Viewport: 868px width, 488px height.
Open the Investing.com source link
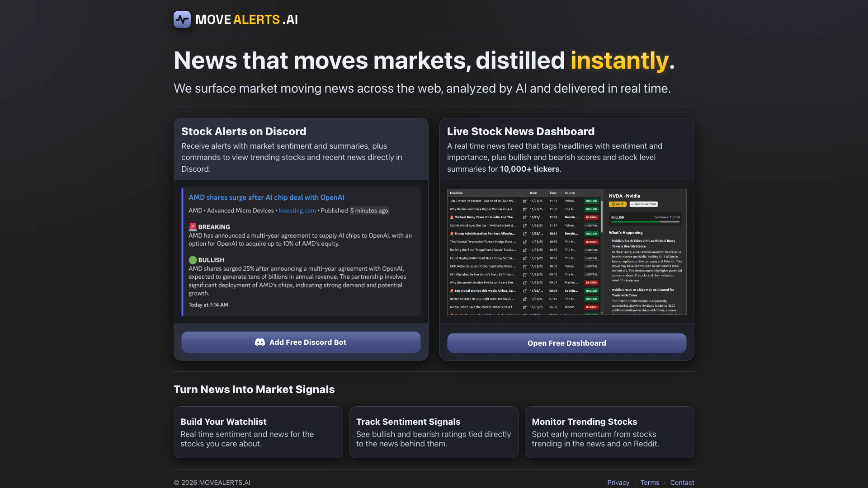click(297, 211)
